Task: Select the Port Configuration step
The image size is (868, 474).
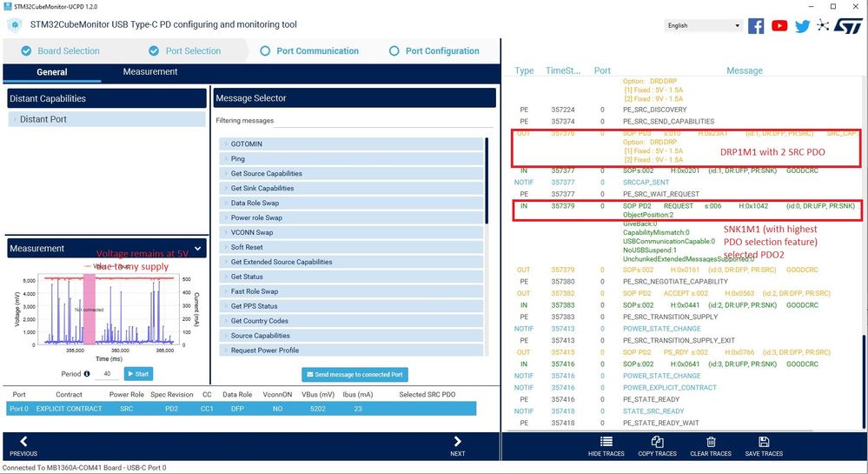Action: point(434,51)
